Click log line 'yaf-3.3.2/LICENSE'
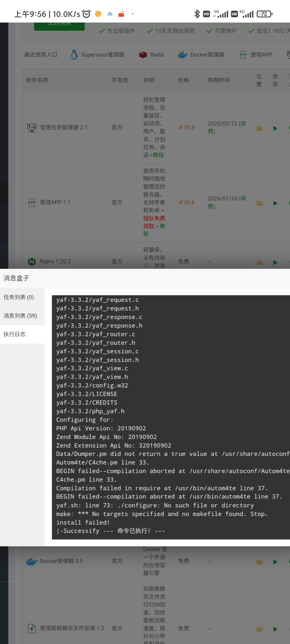The image size is (290, 644). pos(87,394)
